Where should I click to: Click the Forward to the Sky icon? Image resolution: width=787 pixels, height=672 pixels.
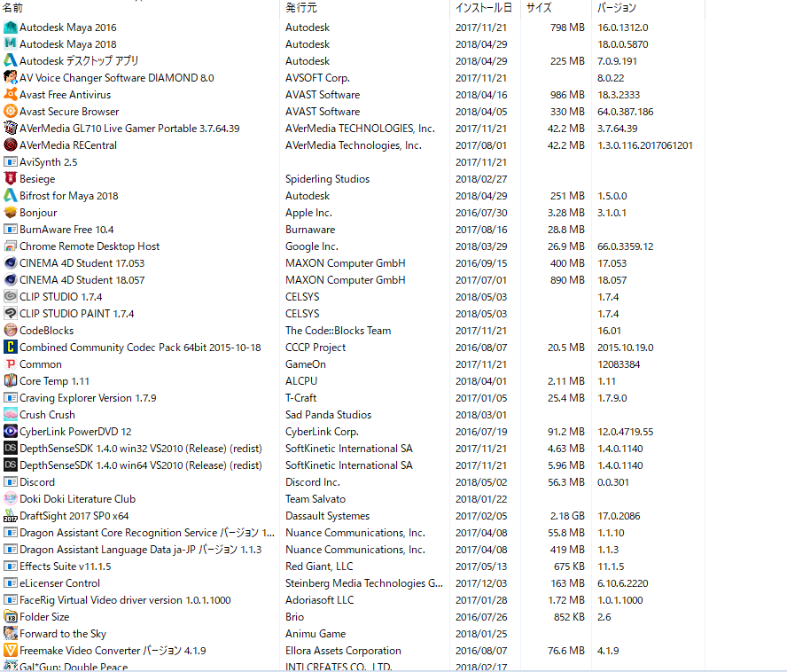click(10, 633)
